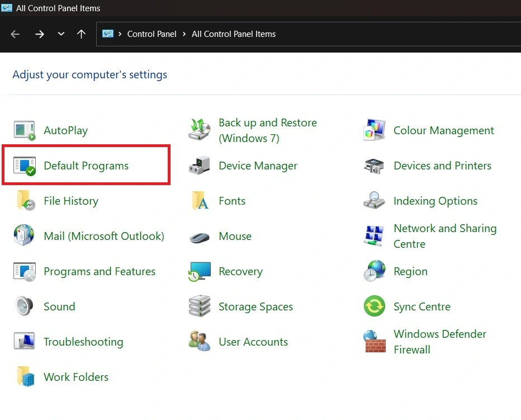Select the Control Panel breadcrumb
The image size is (521, 420).
(x=151, y=34)
